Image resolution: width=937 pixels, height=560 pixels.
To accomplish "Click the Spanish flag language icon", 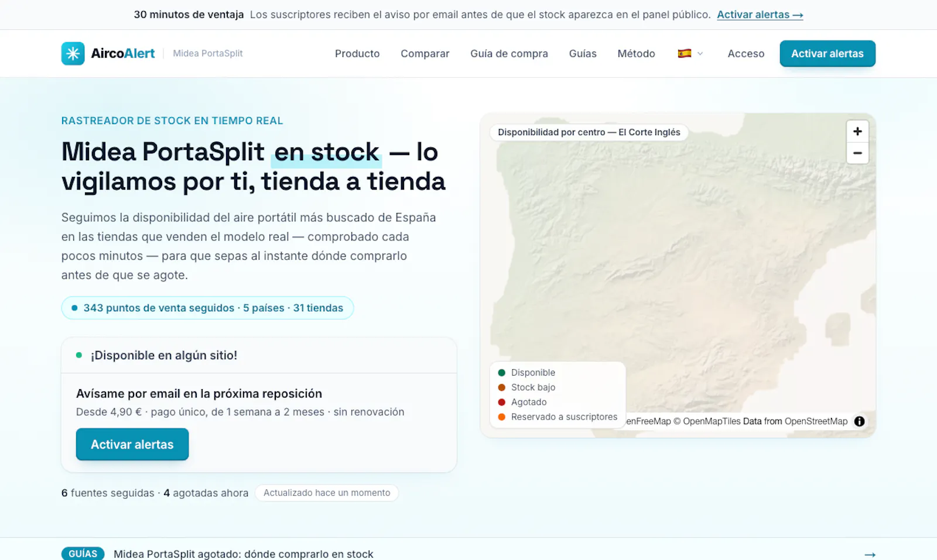I will coord(684,53).
